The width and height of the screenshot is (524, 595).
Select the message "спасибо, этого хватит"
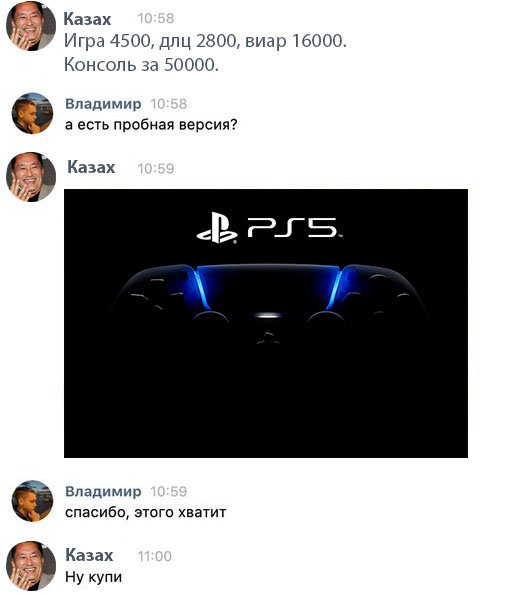point(146,512)
